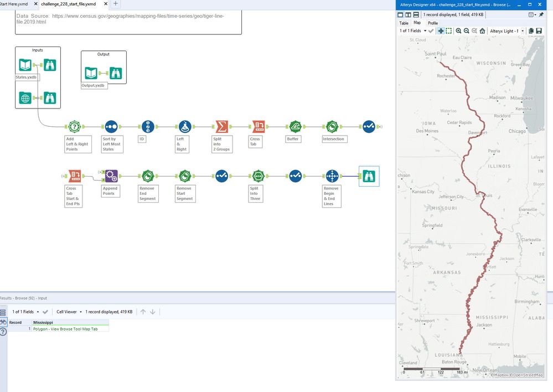Pin the Browse window with the pushpin
Viewport: 553px width, 392px height.
[541, 14]
